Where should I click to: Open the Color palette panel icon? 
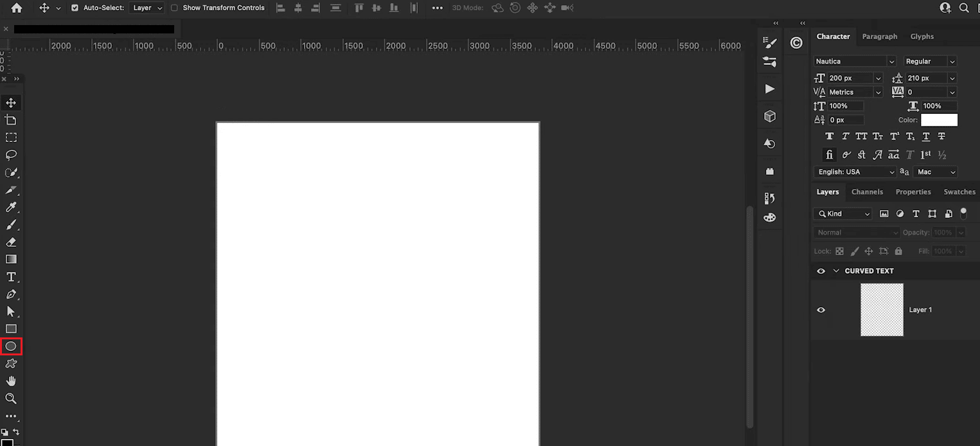click(770, 218)
